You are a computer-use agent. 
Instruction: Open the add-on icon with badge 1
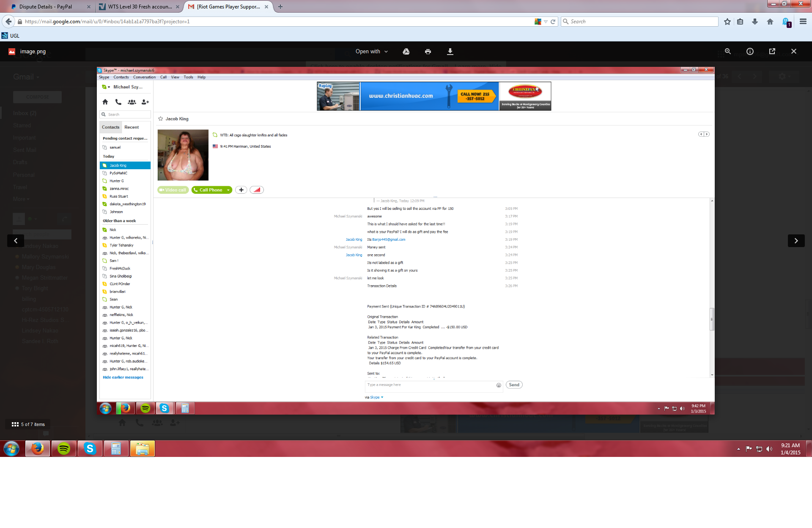[786, 22]
